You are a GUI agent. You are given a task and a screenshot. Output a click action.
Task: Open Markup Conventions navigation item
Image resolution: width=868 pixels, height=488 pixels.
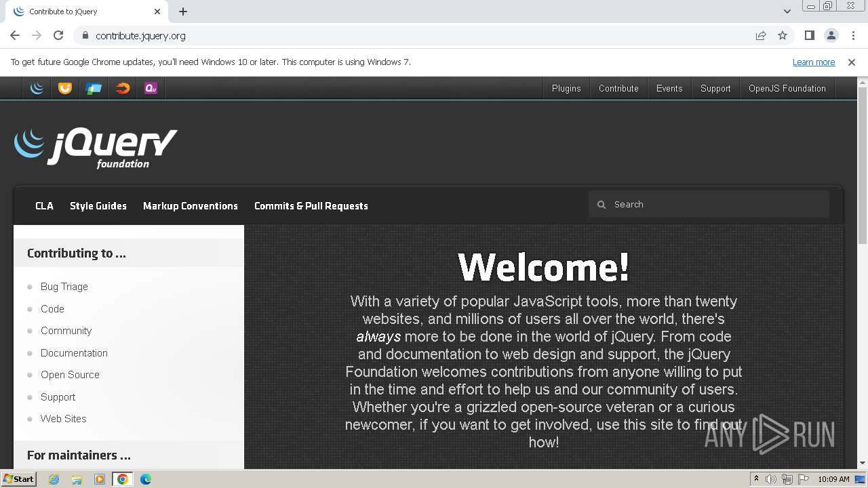tap(191, 206)
